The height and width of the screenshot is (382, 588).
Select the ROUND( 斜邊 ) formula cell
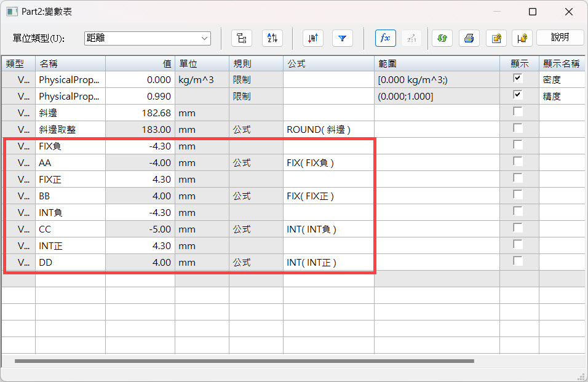pyautogui.click(x=328, y=130)
